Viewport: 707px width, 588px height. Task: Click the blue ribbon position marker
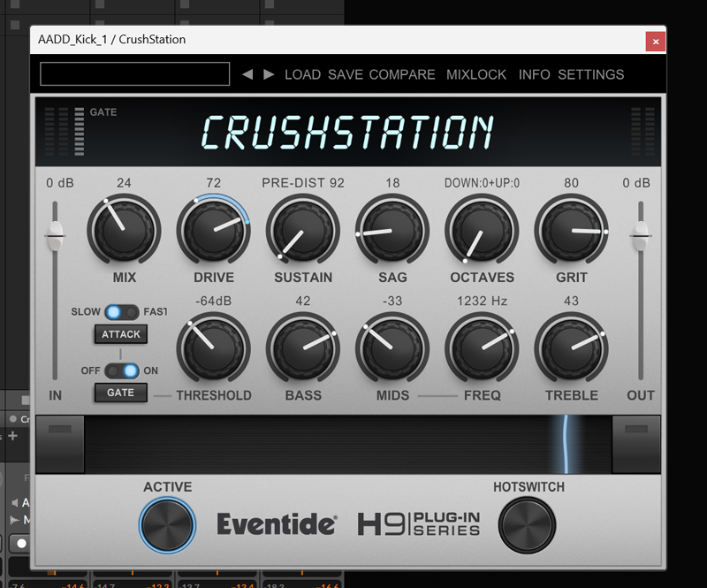coord(566,445)
